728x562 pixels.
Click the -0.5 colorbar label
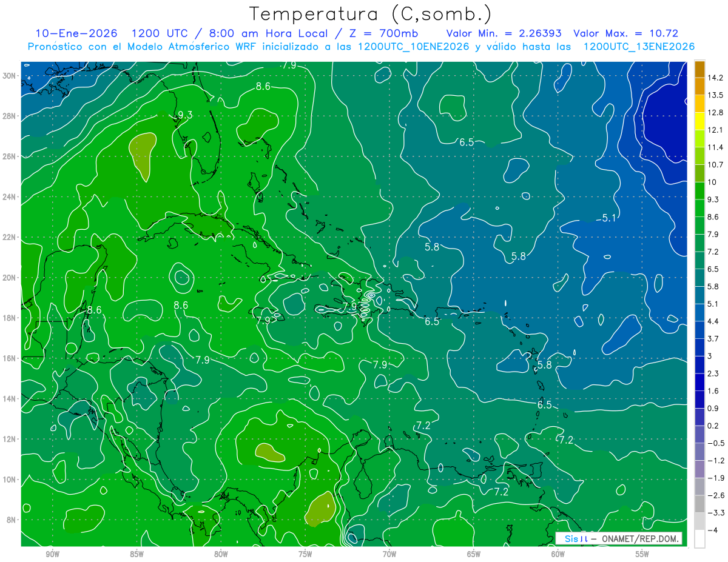coord(715,443)
